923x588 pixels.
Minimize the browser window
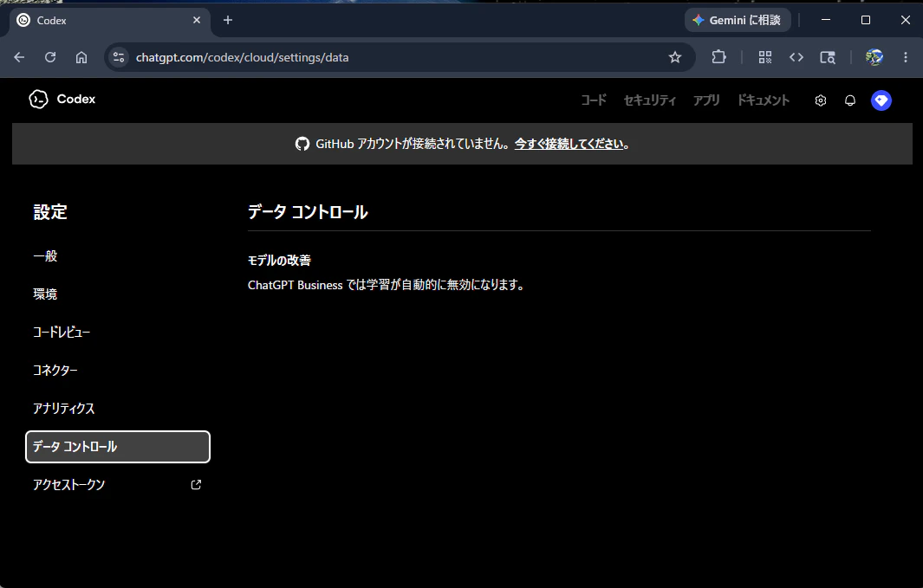click(x=826, y=20)
